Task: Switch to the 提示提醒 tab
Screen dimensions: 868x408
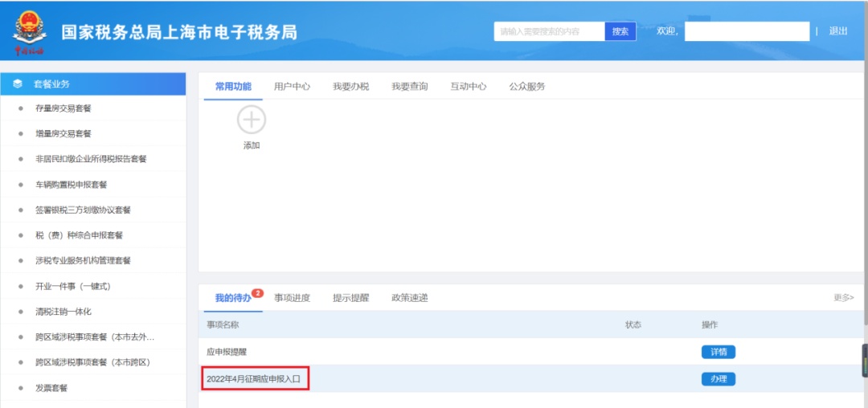Action: (351, 298)
